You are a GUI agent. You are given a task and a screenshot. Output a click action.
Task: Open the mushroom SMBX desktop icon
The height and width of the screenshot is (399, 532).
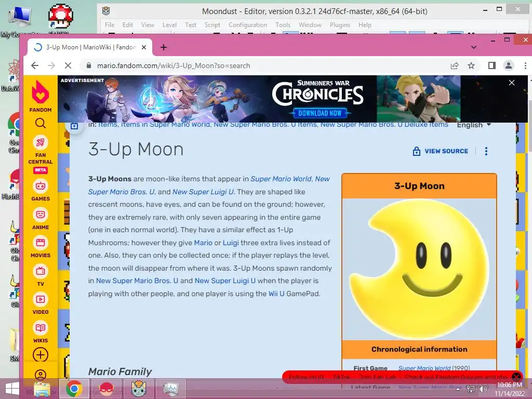click(60, 19)
